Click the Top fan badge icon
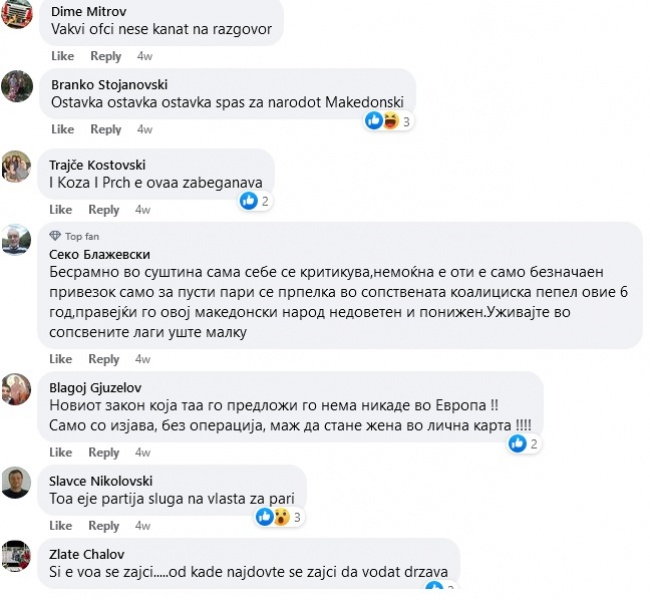 [x=56, y=236]
